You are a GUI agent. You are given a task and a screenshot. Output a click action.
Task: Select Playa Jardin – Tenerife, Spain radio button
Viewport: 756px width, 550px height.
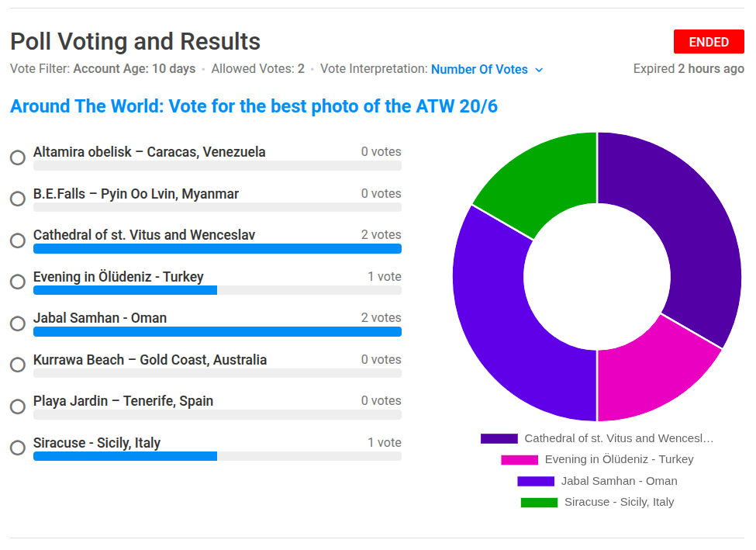point(17,406)
